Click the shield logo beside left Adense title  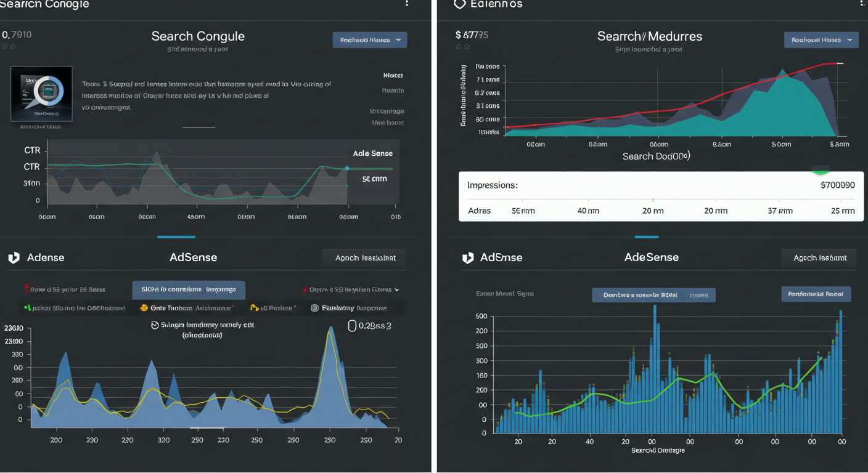14,257
